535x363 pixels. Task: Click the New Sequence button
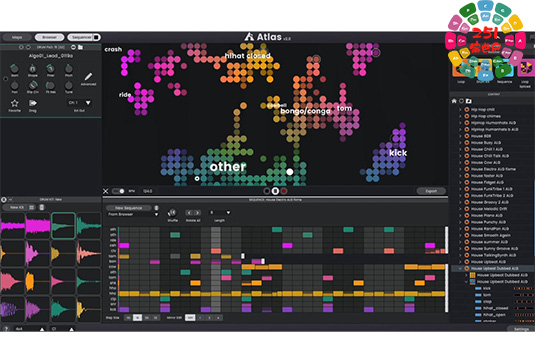pos(128,208)
